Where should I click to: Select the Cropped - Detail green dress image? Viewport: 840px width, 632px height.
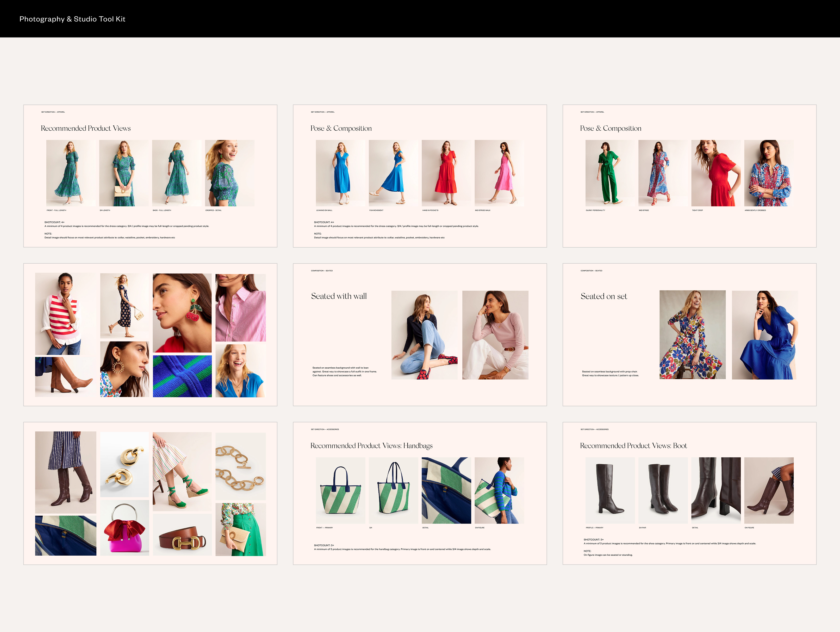(x=229, y=173)
